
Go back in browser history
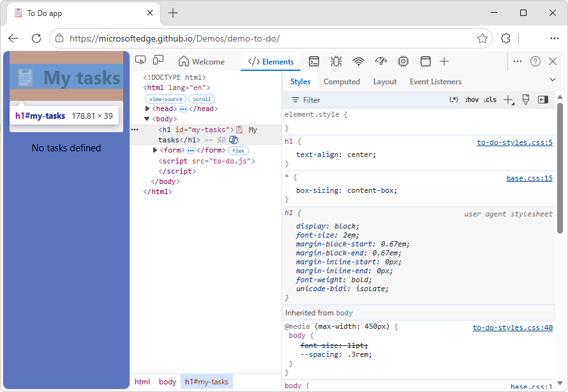(13, 38)
